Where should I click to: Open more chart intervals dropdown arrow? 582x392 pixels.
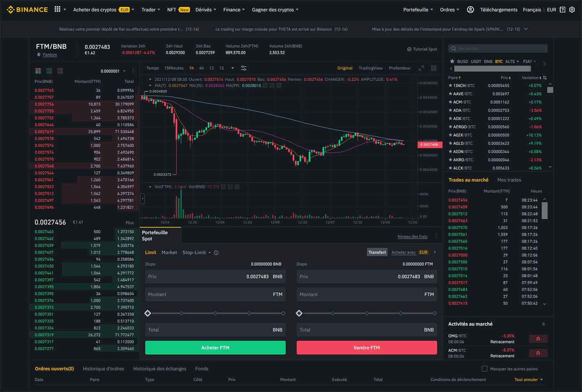232,68
